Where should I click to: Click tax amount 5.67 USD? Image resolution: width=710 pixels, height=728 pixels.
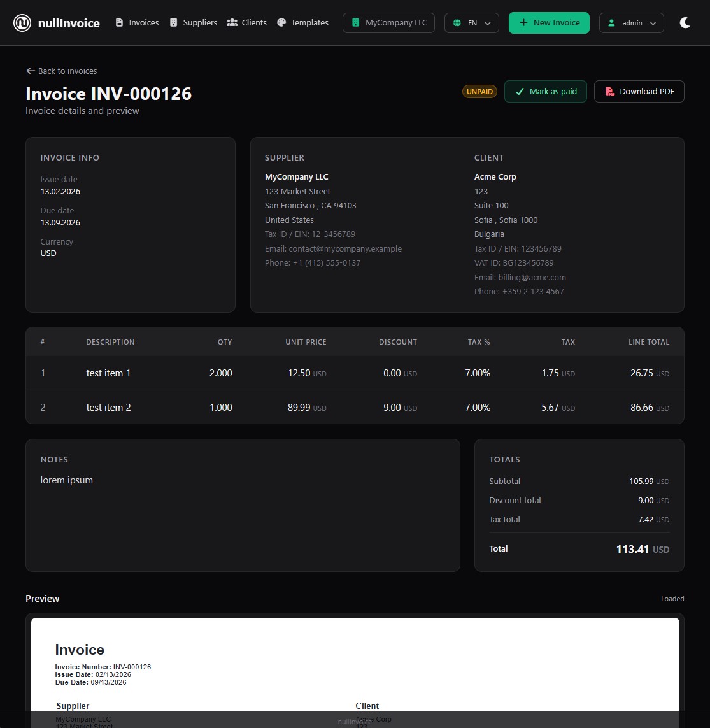[558, 407]
